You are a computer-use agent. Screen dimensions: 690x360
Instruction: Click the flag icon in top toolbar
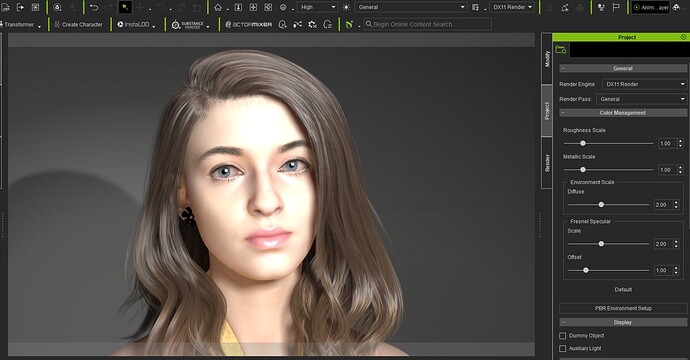(x=616, y=7)
